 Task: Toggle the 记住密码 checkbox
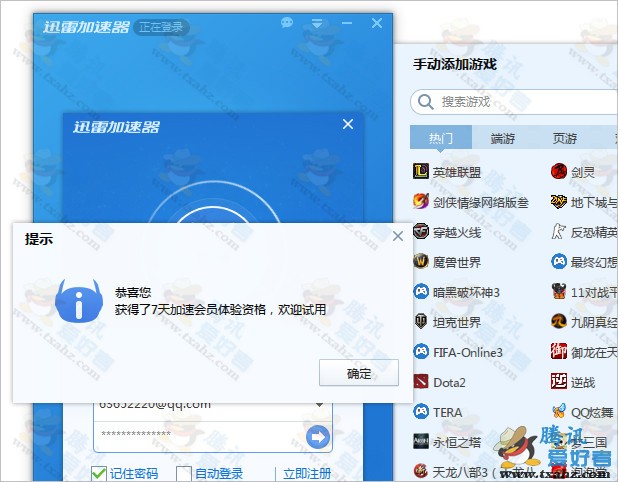tap(99, 473)
